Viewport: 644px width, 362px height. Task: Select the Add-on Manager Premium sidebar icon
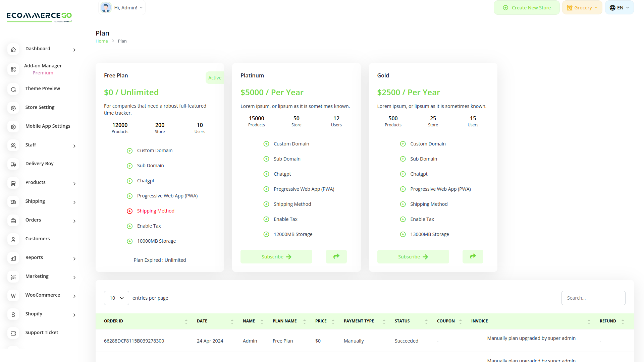click(x=13, y=69)
